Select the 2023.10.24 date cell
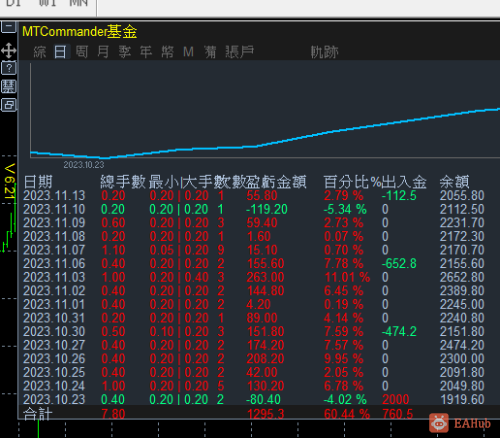The width and height of the screenshot is (500, 438). [x=54, y=386]
